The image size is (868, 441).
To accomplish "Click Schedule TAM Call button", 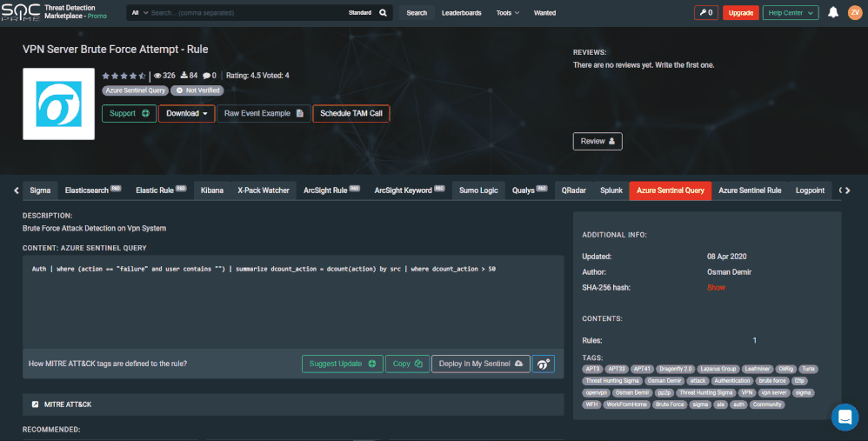I will click(351, 113).
